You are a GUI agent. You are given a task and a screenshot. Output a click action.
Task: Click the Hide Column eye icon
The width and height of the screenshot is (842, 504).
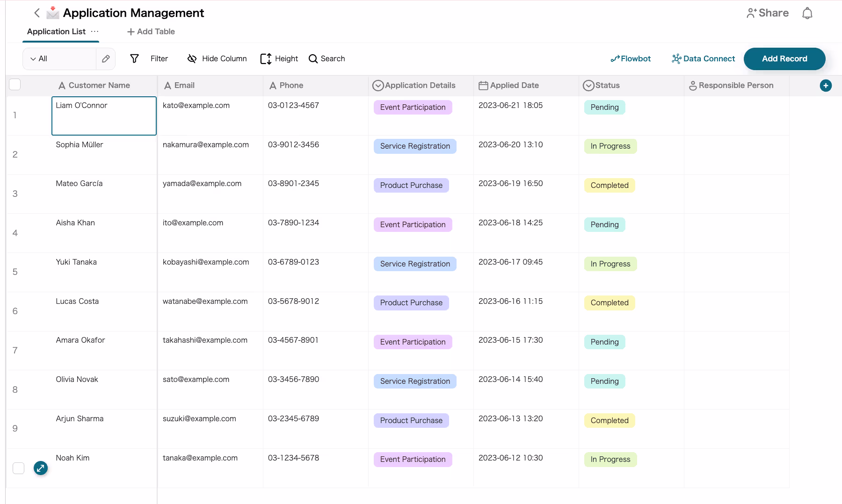tap(192, 58)
